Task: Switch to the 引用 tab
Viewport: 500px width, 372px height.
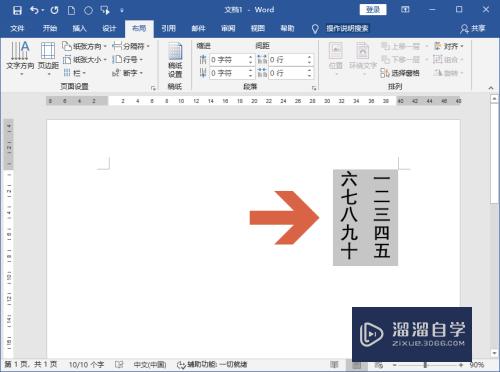Action: (x=168, y=29)
